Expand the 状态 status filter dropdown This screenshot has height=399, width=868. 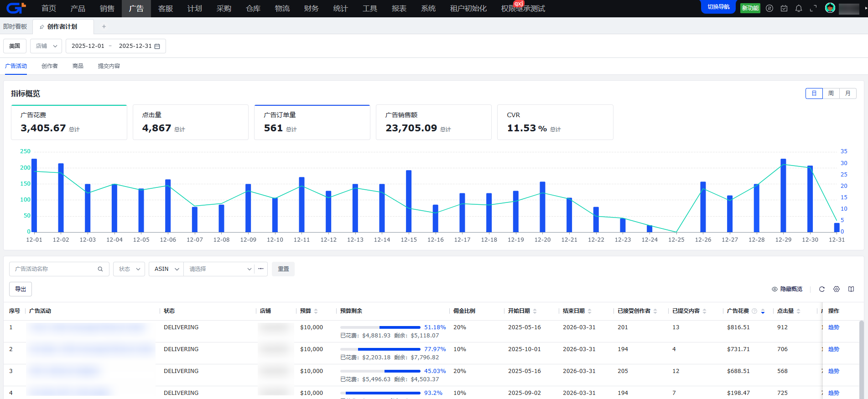pyautogui.click(x=129, y=269)
